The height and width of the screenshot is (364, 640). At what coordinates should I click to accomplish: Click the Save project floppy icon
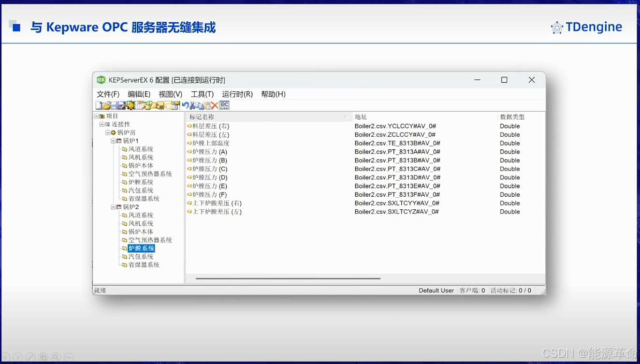click(114, 105)
